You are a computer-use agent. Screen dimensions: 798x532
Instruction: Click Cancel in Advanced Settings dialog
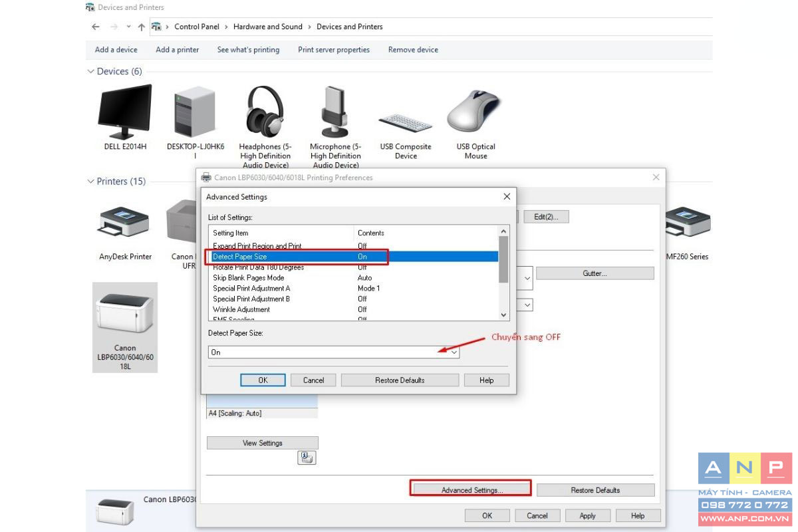(313, 380)
